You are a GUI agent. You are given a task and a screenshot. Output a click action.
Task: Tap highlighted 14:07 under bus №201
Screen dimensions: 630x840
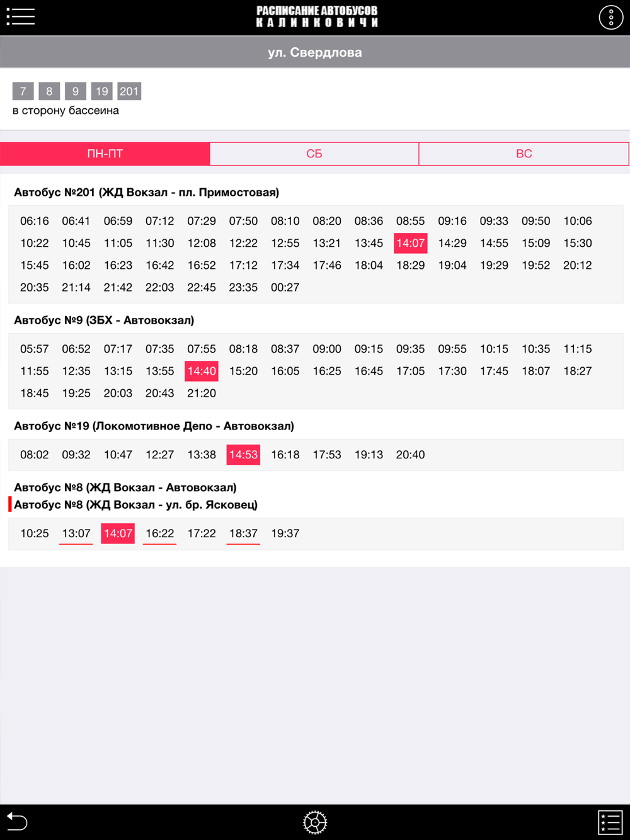click(410, 243)
